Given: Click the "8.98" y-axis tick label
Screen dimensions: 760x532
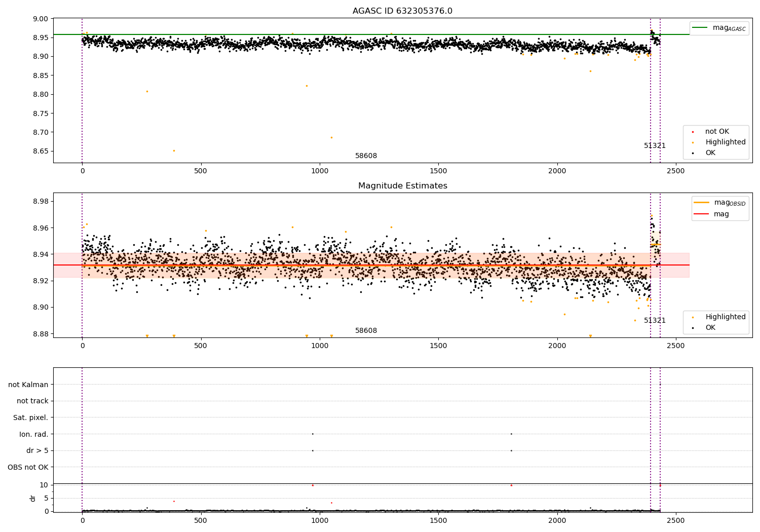Looking at the screenshot, I should click(40, 202).
